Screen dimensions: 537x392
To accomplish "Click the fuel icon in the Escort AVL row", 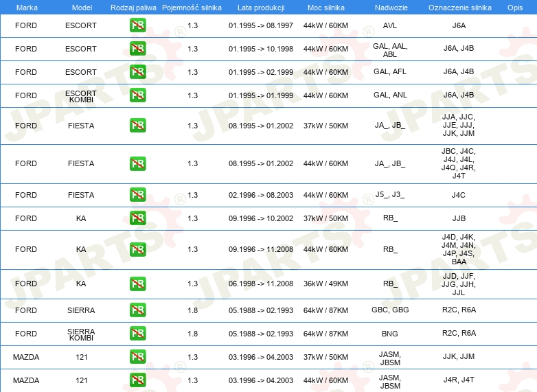I will [137, 25].
